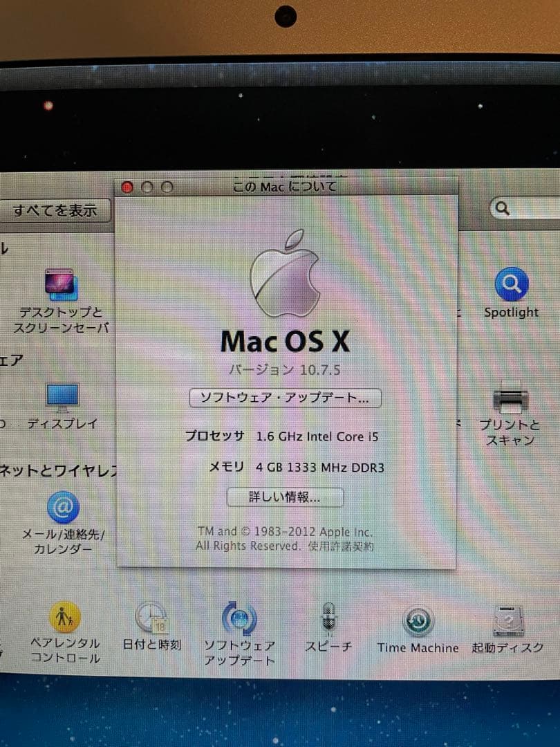
Task: Close the この Mac について window
Action: pyautogui.click(x=127, y=187)
